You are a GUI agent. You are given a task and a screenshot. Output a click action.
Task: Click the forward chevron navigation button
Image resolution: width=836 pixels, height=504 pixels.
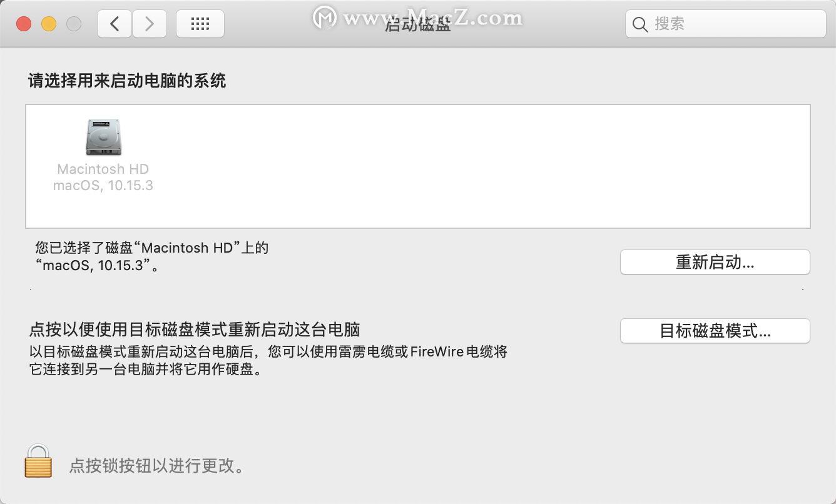[x=150, y=24]
